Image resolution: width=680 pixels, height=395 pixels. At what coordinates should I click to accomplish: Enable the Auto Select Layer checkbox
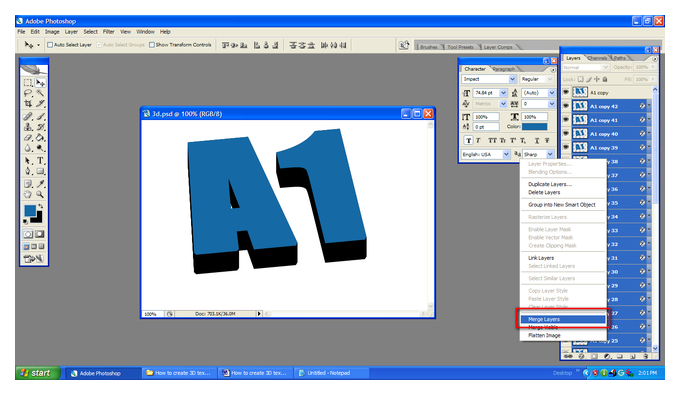tap(50, 45)
